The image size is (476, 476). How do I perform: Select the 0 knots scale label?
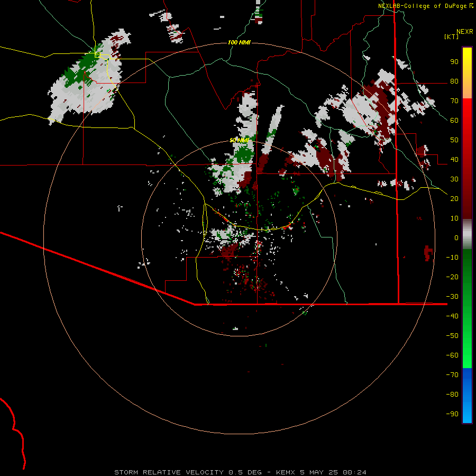click(456, 237)
